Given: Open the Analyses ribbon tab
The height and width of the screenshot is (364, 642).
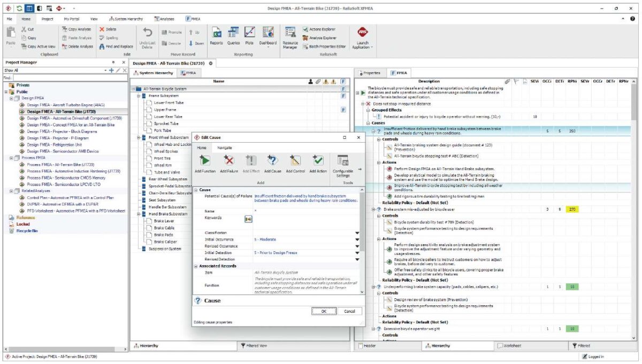Looking at the screenshot, I should (164, 19).
